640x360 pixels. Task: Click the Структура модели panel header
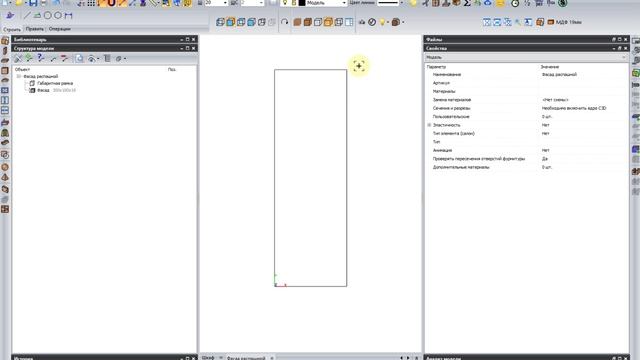pos(104,48)
